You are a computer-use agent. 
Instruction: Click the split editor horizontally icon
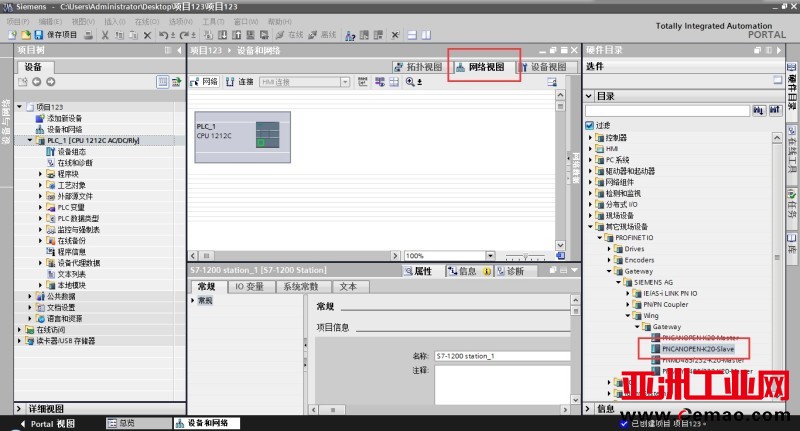coord(412,35)
